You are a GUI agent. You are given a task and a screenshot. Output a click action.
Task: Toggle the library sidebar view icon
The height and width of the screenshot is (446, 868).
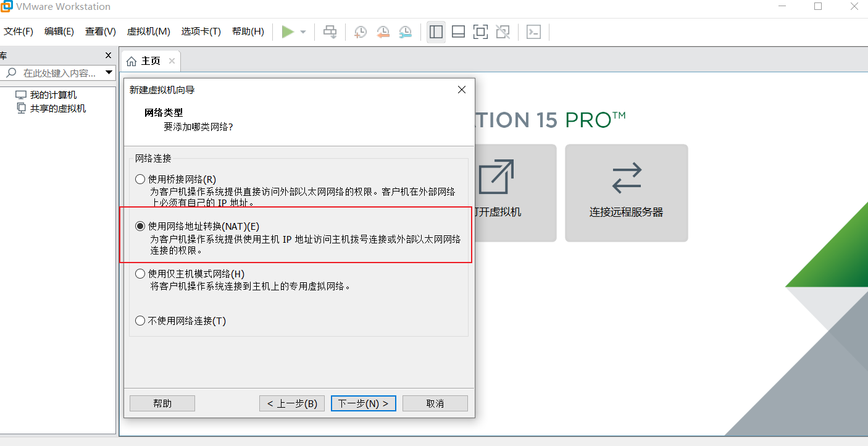tap(436, 32)
